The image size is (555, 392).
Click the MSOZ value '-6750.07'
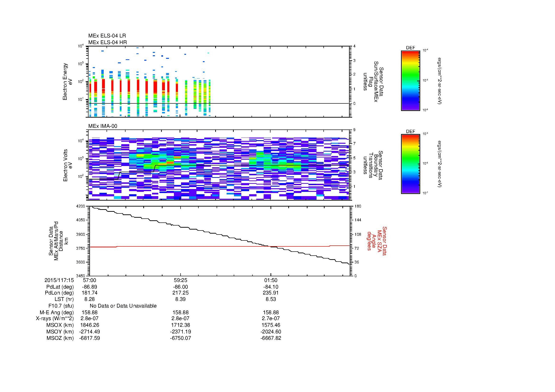tap(180, 338)
